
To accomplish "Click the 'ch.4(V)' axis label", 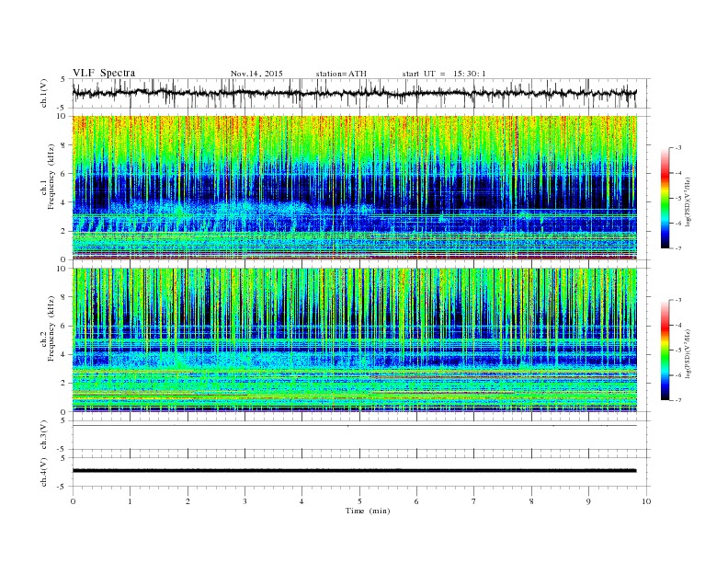I will coord(44,472).
